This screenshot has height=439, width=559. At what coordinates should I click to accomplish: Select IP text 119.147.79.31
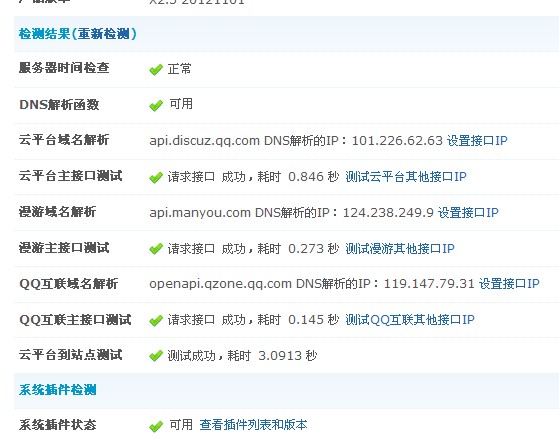click(429, 284)
